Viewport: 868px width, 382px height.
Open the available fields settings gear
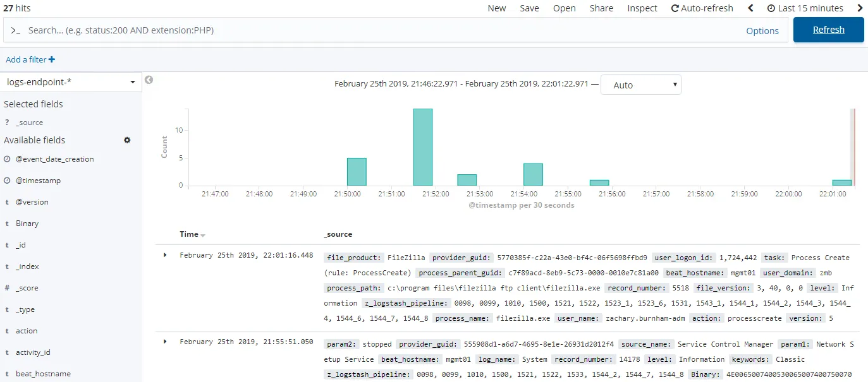click(127, 140)
